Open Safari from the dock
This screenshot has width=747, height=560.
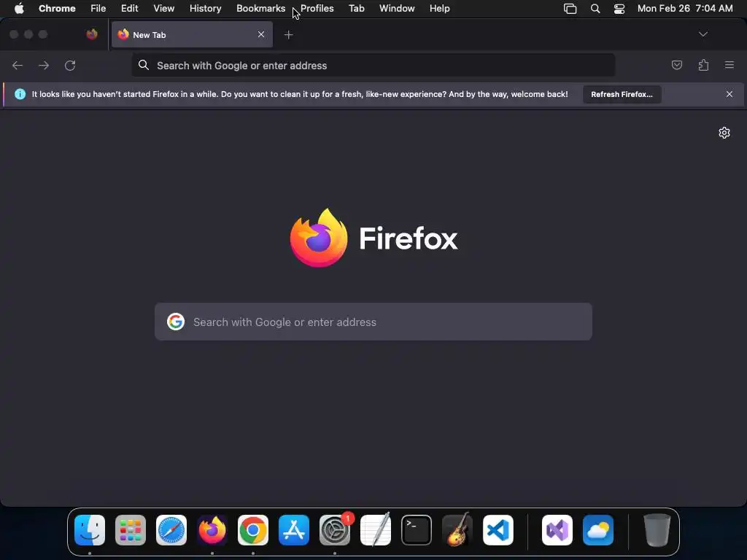click(171, 530)
